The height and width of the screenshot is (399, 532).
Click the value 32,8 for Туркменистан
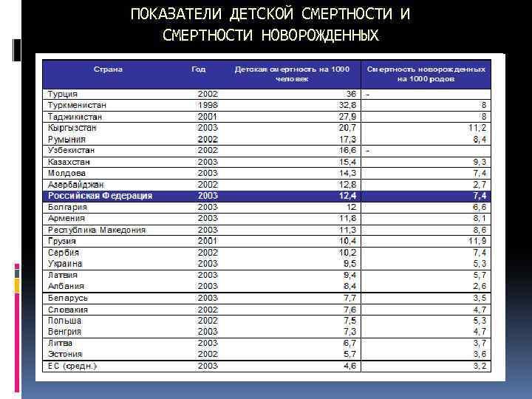347,105
